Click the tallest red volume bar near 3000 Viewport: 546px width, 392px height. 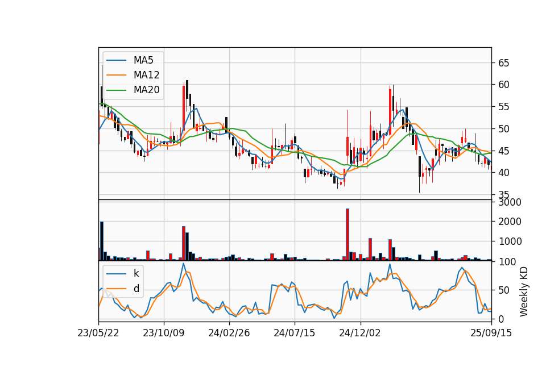point(348,235)
